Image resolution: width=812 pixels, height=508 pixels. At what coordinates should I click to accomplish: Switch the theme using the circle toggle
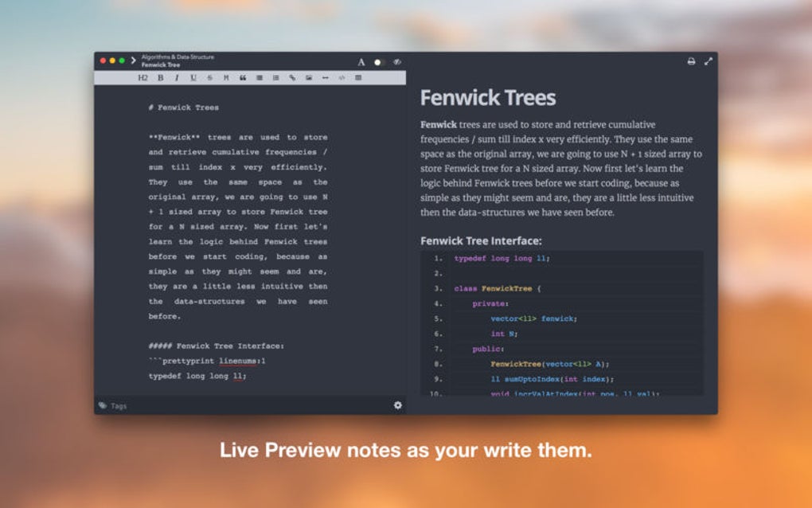coord(377,61)
